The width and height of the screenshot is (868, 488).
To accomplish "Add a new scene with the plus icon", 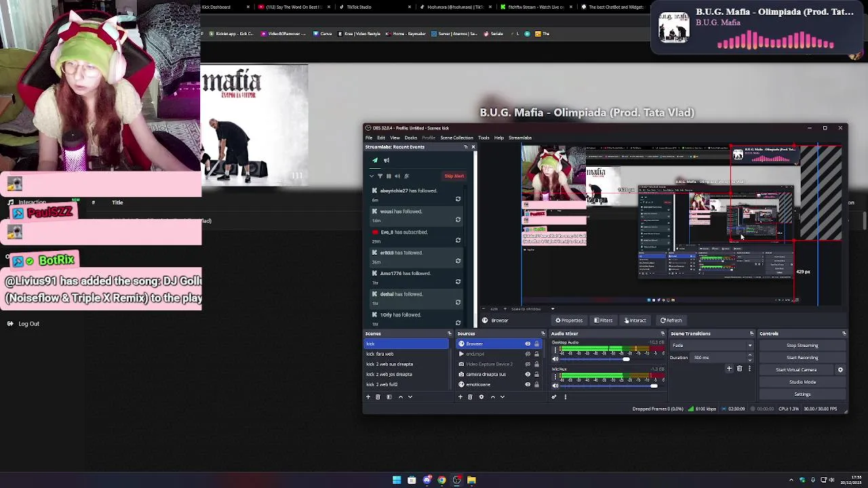I will [x=368, y=397].
